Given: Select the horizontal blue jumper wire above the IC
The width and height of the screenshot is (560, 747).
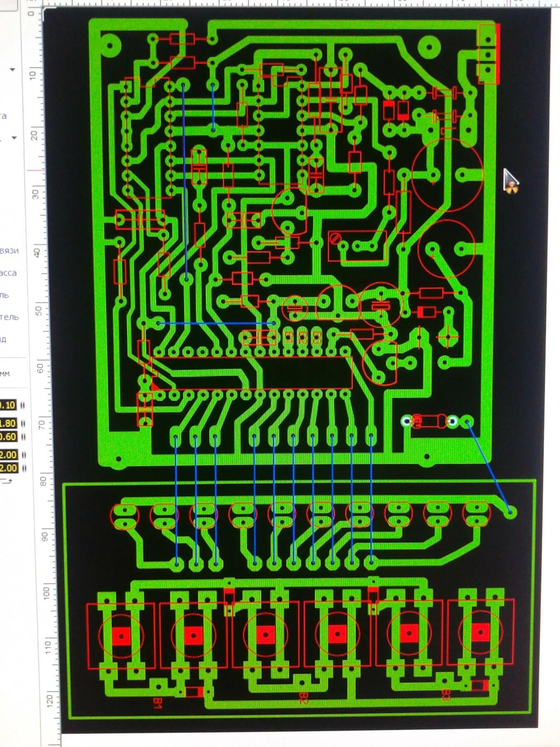Looking at the screenshot, I should 216,323.
